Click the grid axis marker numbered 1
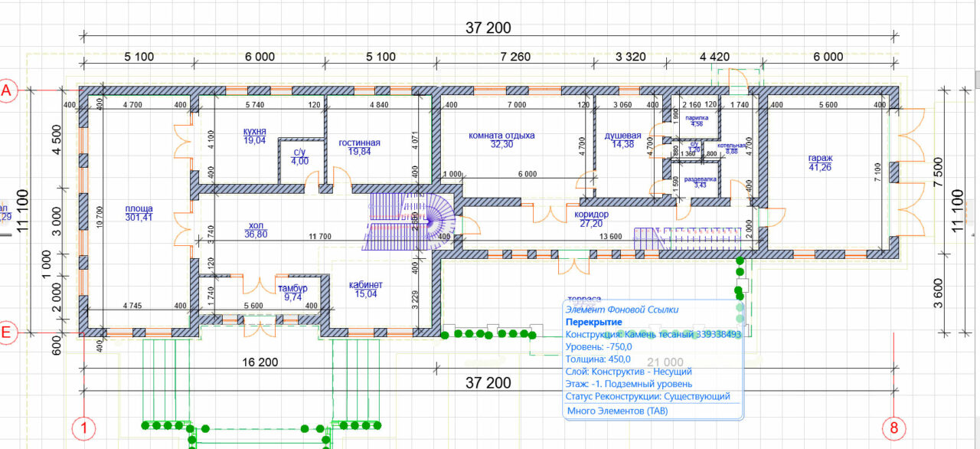980x449 pixels. tap(83, 428)
